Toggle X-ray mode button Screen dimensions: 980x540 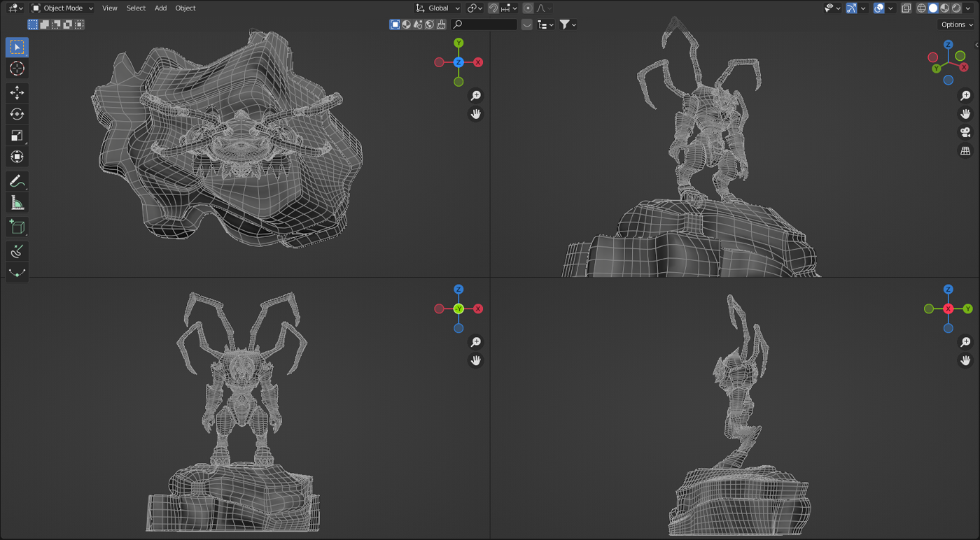pos(906,8)
